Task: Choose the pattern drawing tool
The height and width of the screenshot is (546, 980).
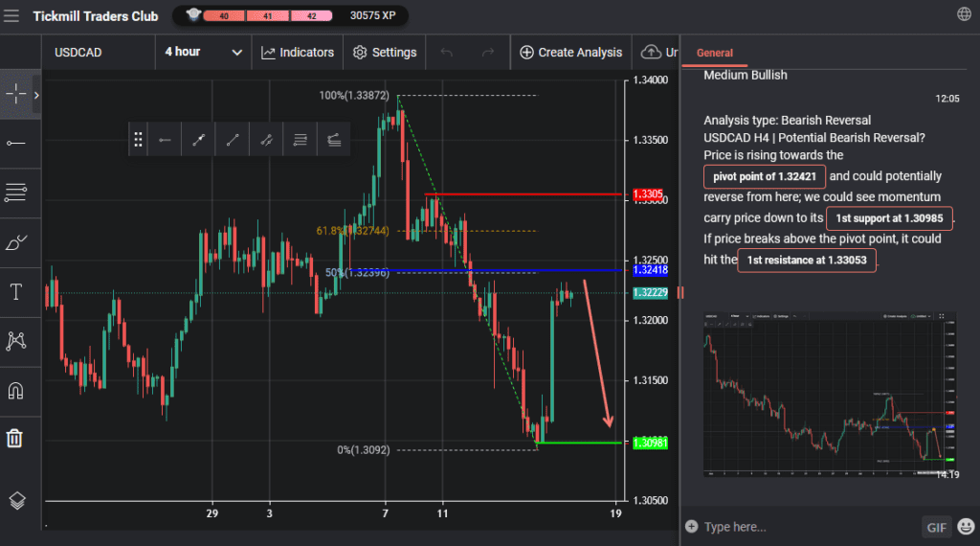Action: [16, 341]
